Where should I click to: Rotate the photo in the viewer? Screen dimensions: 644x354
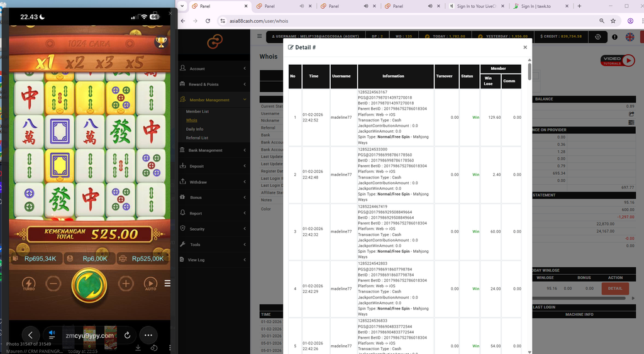[154, 348]
